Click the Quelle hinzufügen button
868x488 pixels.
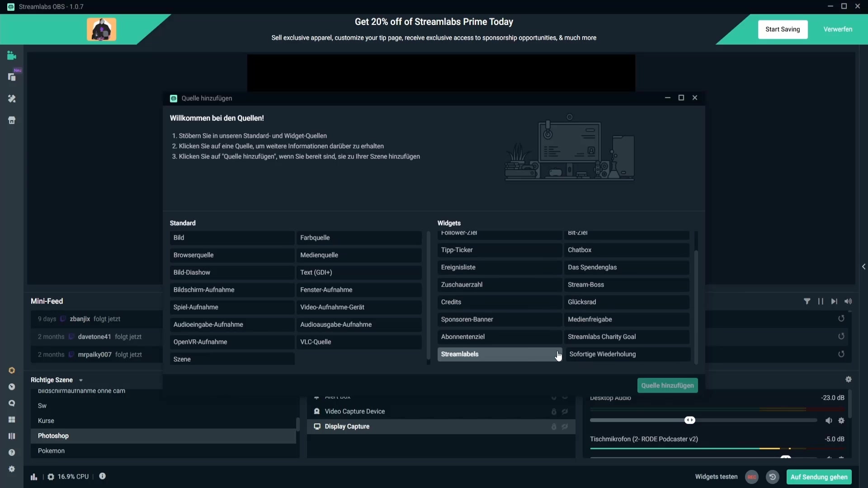(667, 385)
